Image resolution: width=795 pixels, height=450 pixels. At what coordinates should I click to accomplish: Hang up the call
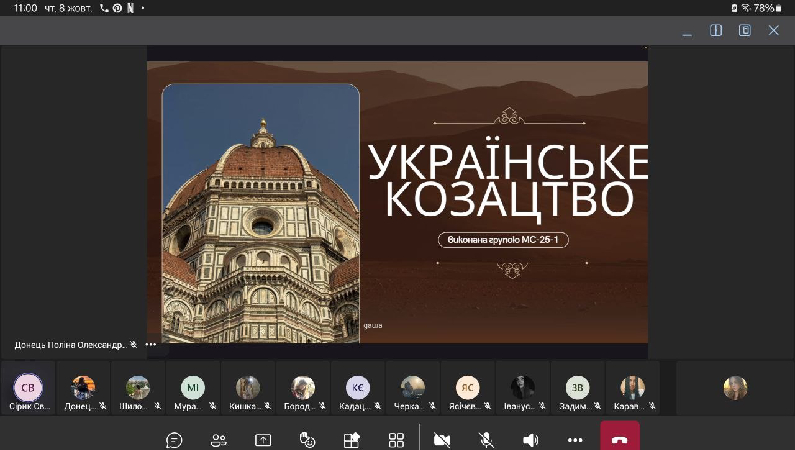[620, 436]
